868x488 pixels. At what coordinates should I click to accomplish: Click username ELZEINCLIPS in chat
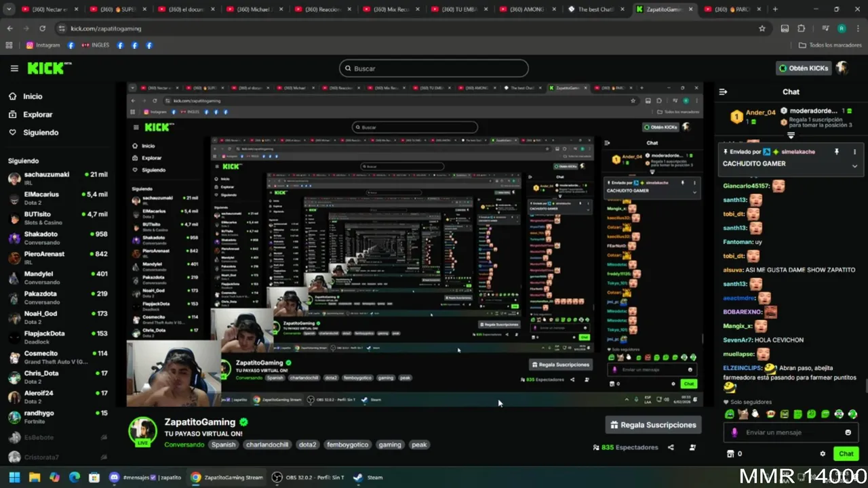pos(743,367)
